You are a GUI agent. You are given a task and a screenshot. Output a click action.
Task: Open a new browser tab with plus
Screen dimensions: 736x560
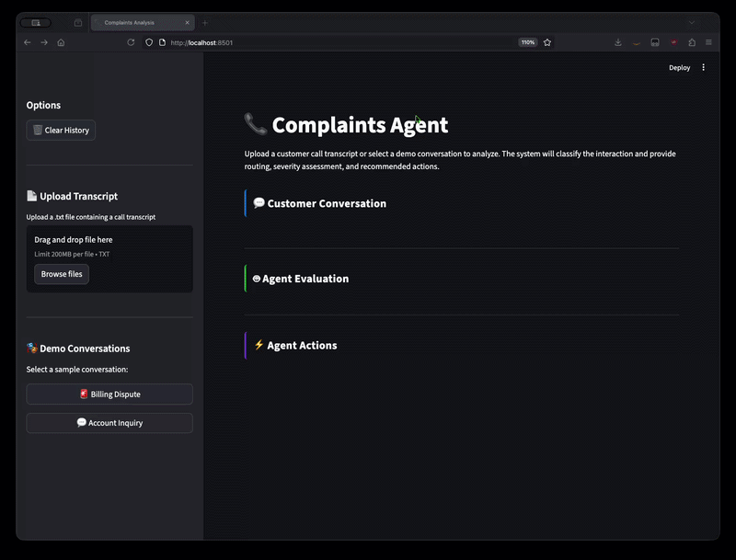tap(204, 22)
